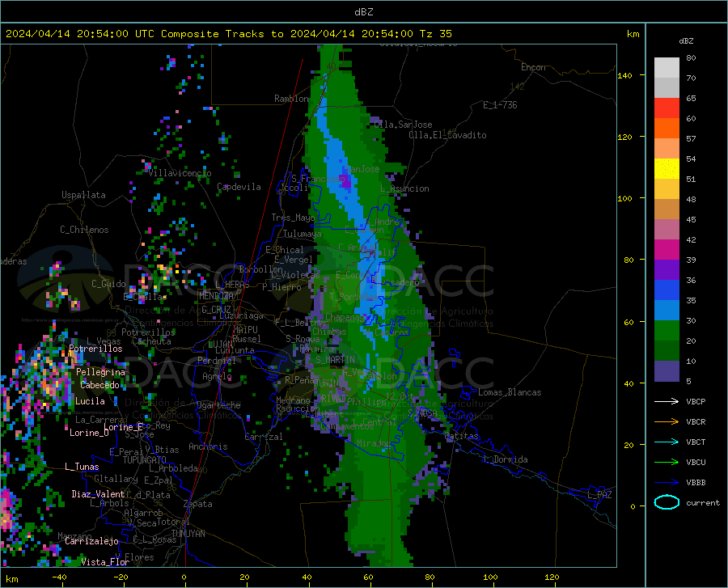Click the Uspallata map label
The image size is (728, 588).
point(83,195)
